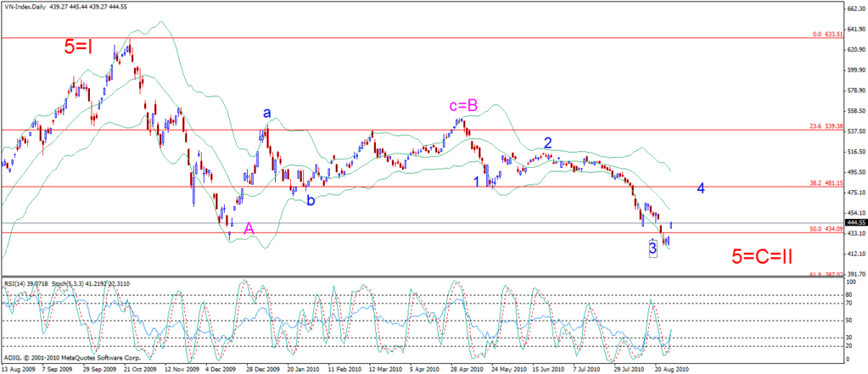868x374 pixels.
Task: Select the blue '1' wave label
Action: tap(477, 181)
